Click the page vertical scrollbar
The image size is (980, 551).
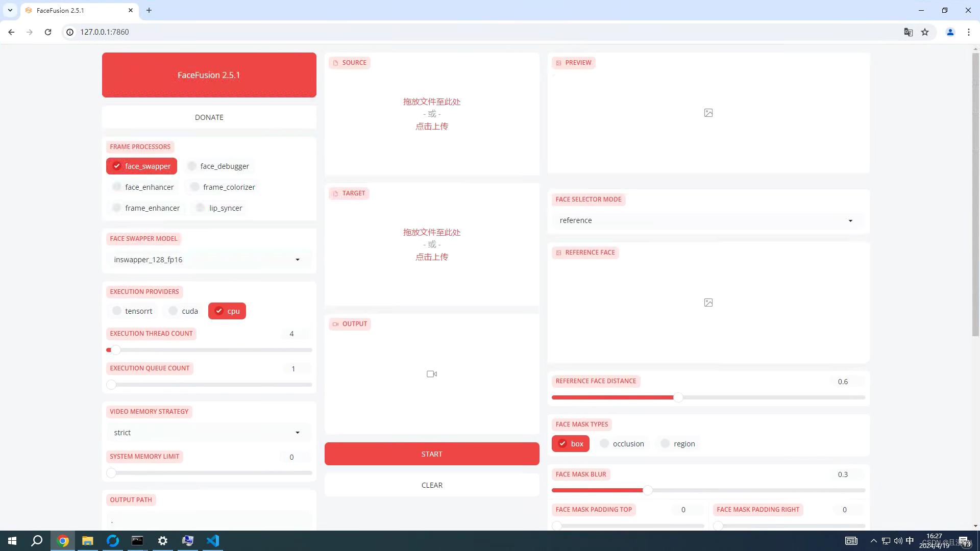[x=975, y=194]
